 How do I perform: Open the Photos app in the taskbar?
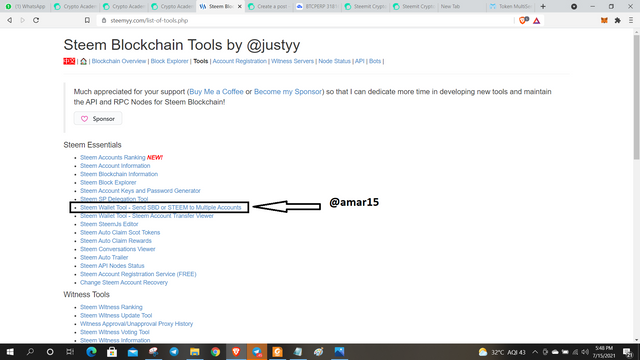pyautogui.click(x=339, y=352)
